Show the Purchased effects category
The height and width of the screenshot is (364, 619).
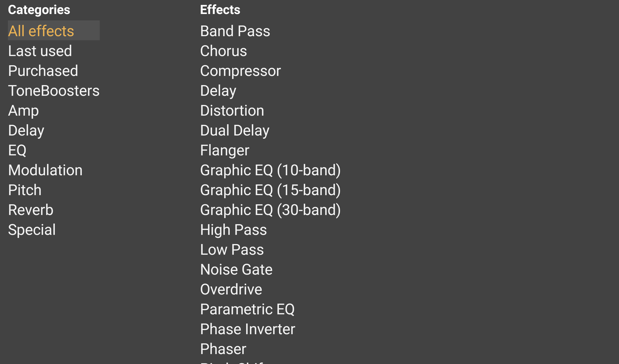pos(43,71)
